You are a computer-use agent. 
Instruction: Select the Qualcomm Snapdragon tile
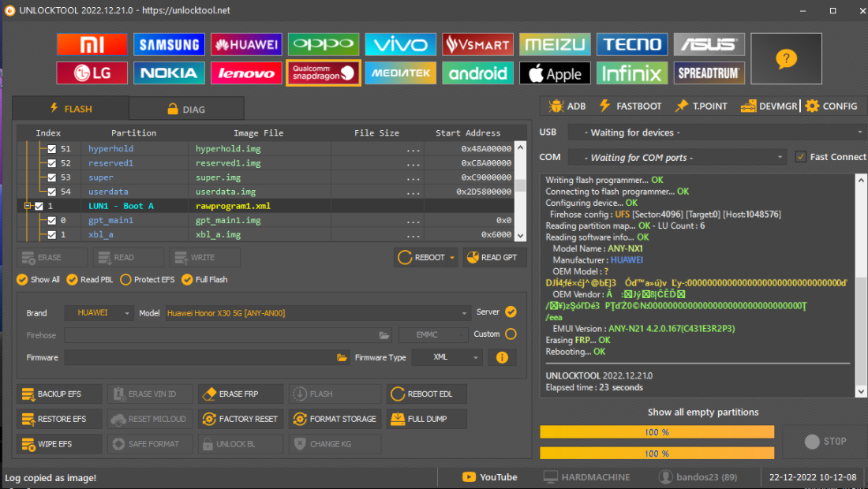click(324, 73)
